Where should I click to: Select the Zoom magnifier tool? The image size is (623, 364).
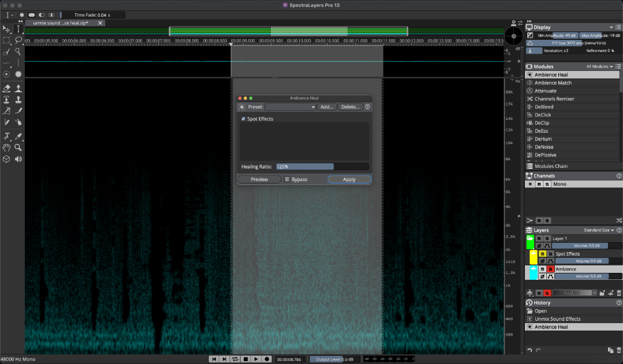(x=18, y=148)
